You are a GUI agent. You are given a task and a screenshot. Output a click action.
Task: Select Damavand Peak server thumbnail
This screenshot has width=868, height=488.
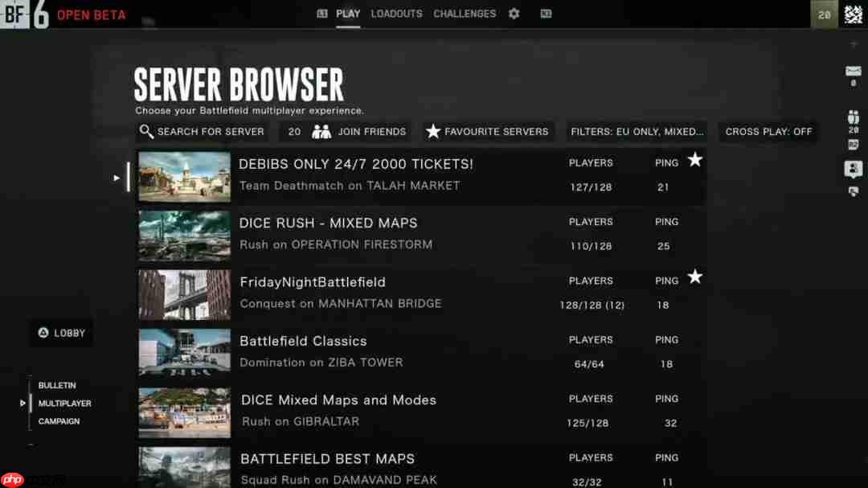(x=184, y=468)
